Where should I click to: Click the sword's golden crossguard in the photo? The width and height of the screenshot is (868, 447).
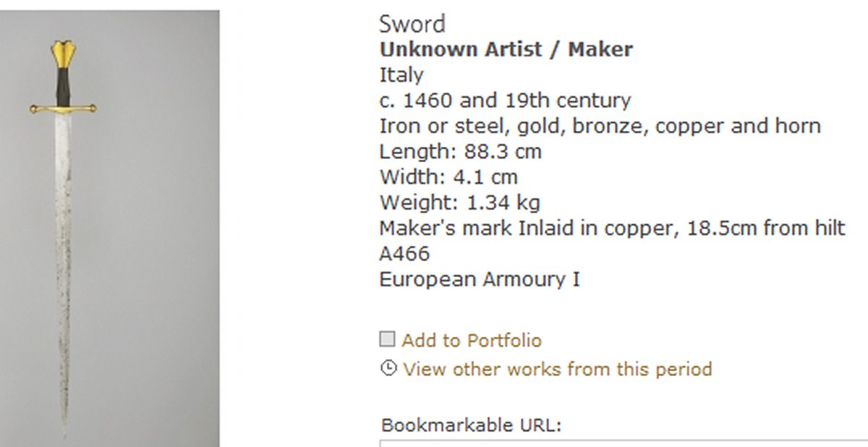tap(63, 109)
